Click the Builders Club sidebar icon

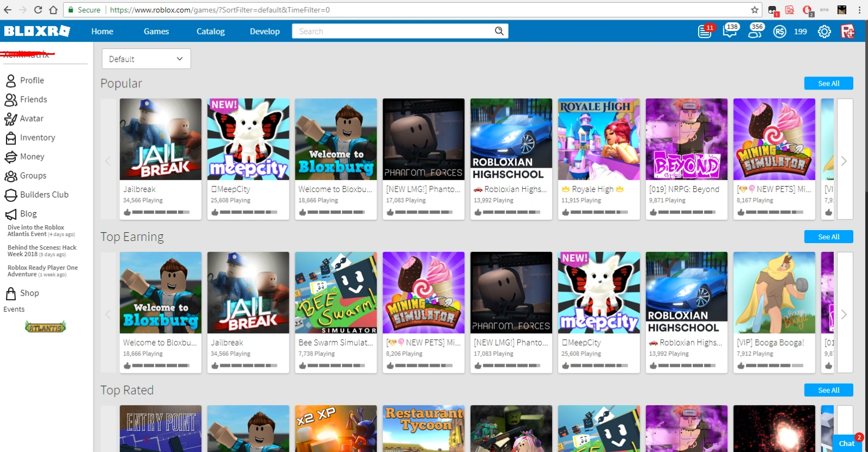tap(11, 195)
